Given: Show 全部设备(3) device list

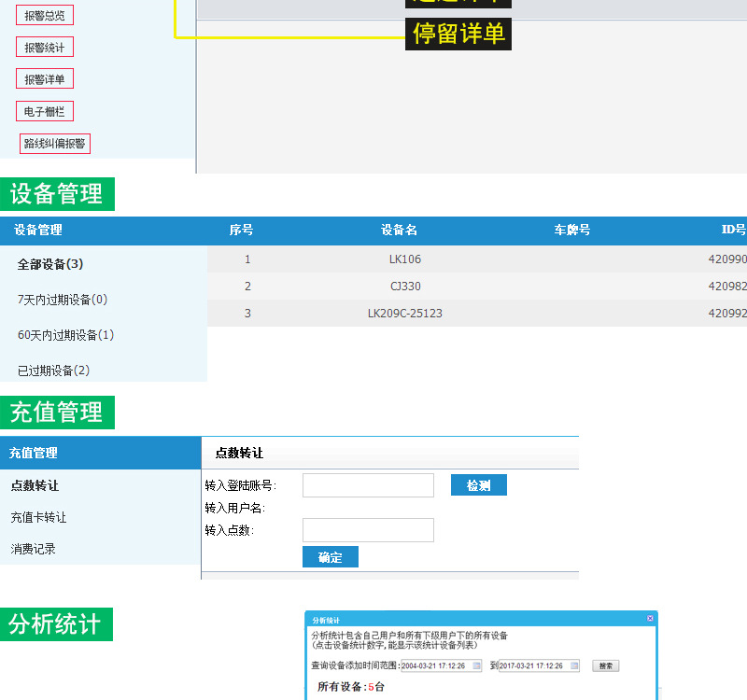Looking at the screenshot, I should point(50,264).
